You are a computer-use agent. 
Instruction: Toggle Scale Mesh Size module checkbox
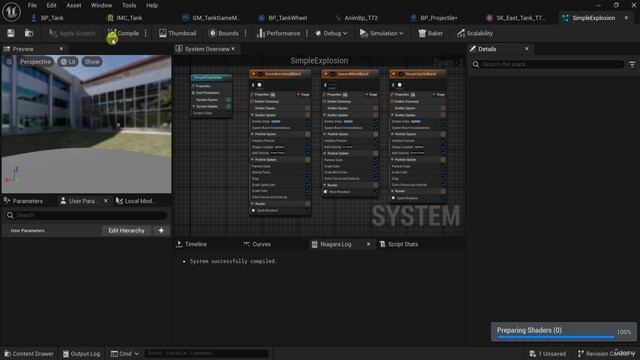(376, 172)
